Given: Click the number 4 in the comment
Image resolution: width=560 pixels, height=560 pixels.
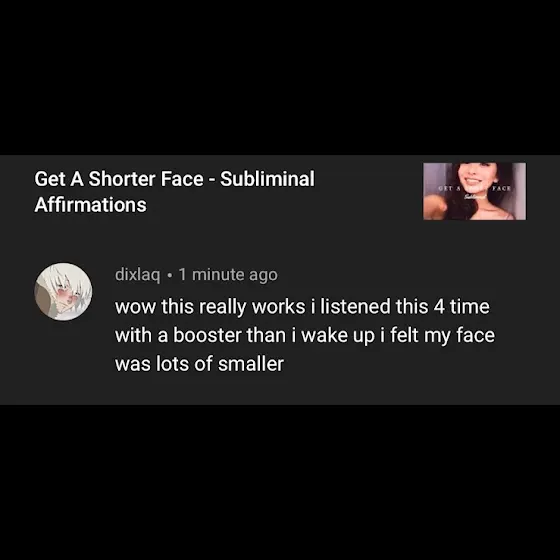Looking at the screenshot, I should click(x=439, y=307).
